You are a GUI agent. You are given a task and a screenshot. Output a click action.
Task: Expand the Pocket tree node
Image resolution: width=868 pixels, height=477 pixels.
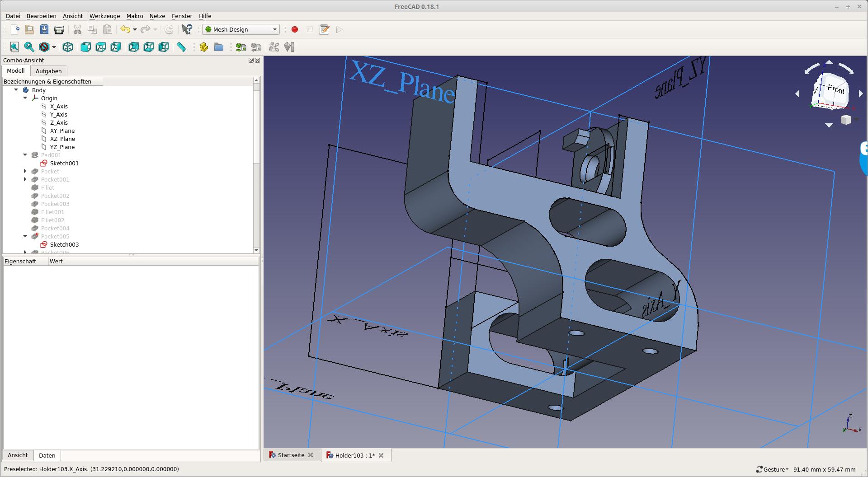25,171
